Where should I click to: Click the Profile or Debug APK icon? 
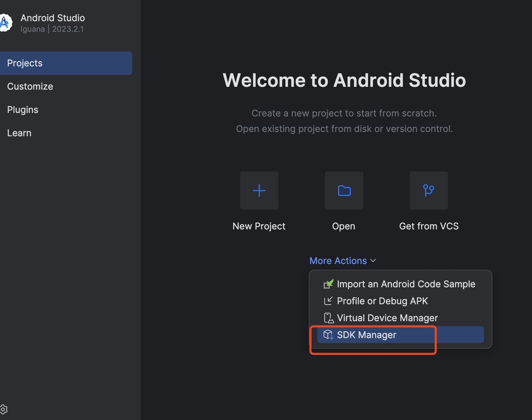click(329, 301)
